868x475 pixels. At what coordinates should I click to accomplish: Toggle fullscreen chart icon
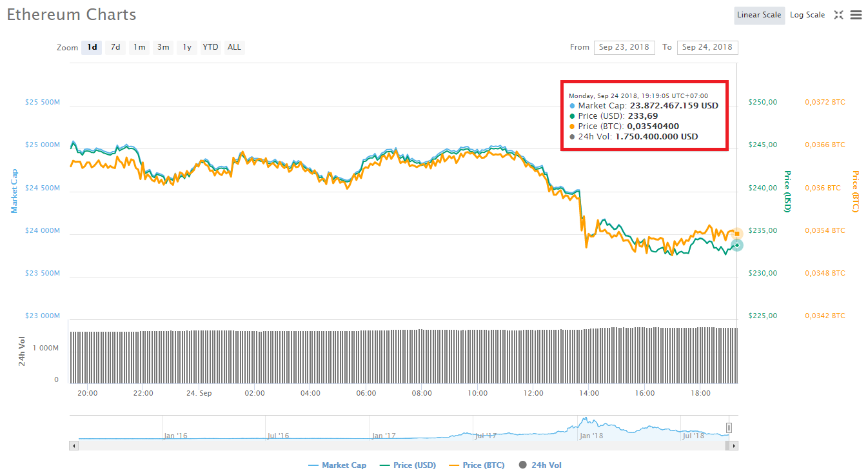click(838, 15)
